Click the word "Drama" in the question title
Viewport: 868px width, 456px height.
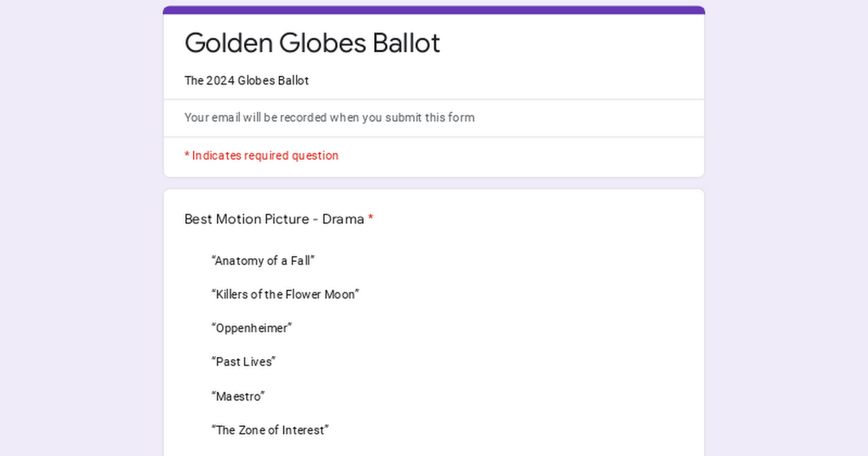343,219
